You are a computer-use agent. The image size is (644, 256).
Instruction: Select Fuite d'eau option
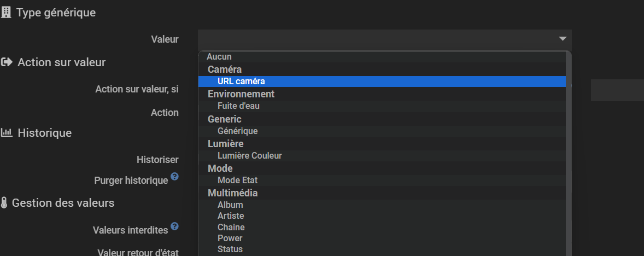pos(238,106)
